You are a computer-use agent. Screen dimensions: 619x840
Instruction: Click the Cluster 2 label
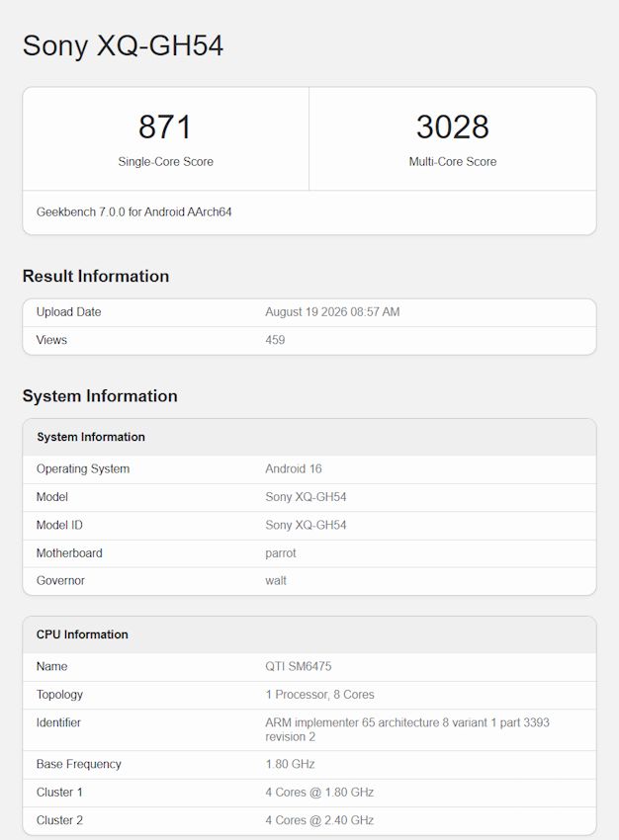[59, 820]
